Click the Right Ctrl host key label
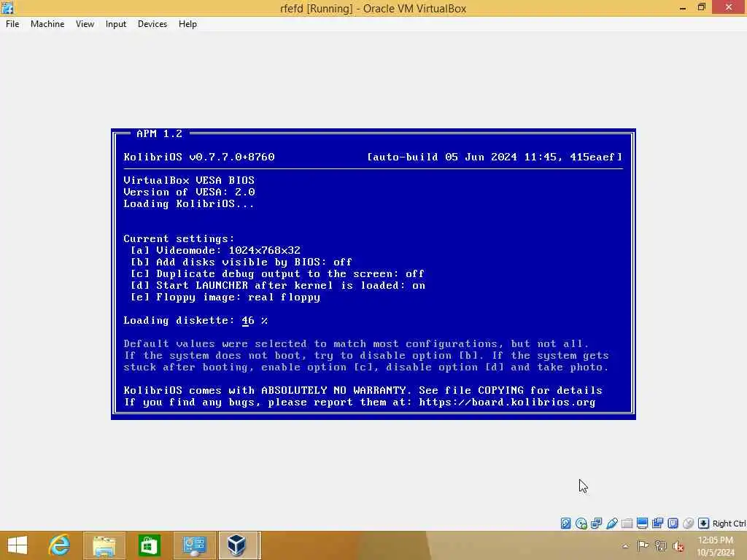Screen dimensions: 747x560 pyautogui.click(x=729, y=524)
